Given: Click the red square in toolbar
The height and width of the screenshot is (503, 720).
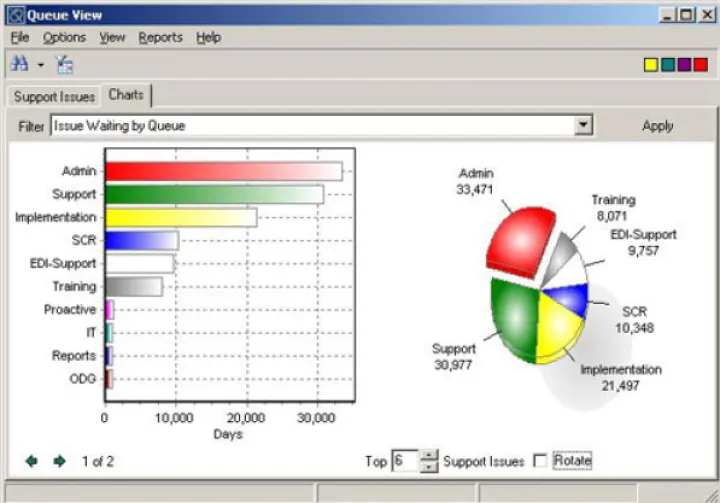Looking at the screenshot, I should 701,65.
